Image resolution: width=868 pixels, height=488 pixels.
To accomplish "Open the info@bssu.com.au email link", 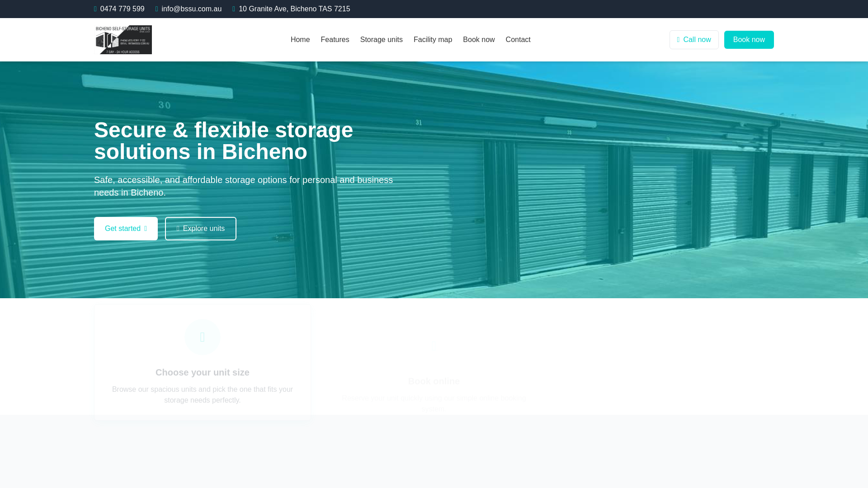I will click(189, 9).
